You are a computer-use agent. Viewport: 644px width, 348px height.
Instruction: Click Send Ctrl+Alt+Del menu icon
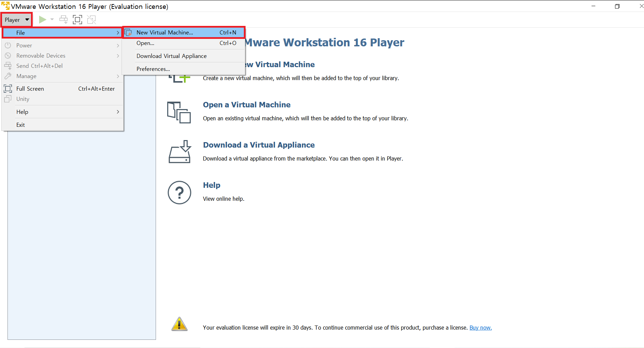(x=8, y=66)
